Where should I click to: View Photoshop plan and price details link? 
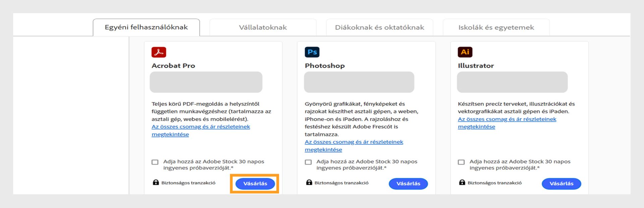tap(354, 142)
